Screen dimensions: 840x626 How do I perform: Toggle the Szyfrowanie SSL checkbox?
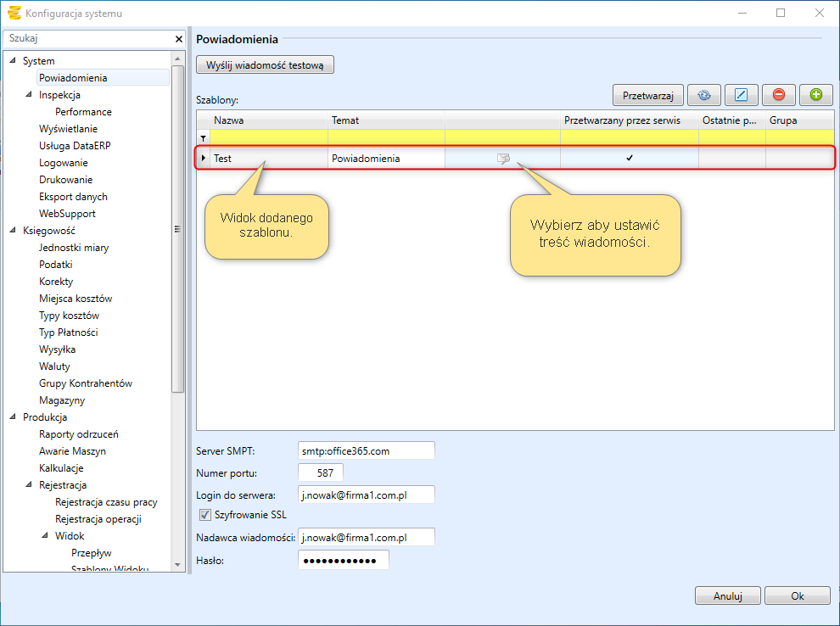204,515
